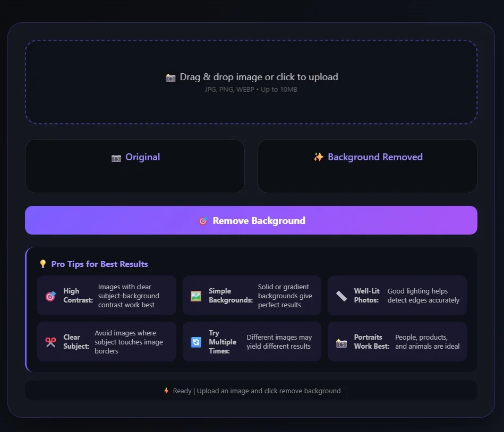This screenshot has height=432, width=504.
Task: Open the Original preview panel
Action: click(x=135, y=166)
